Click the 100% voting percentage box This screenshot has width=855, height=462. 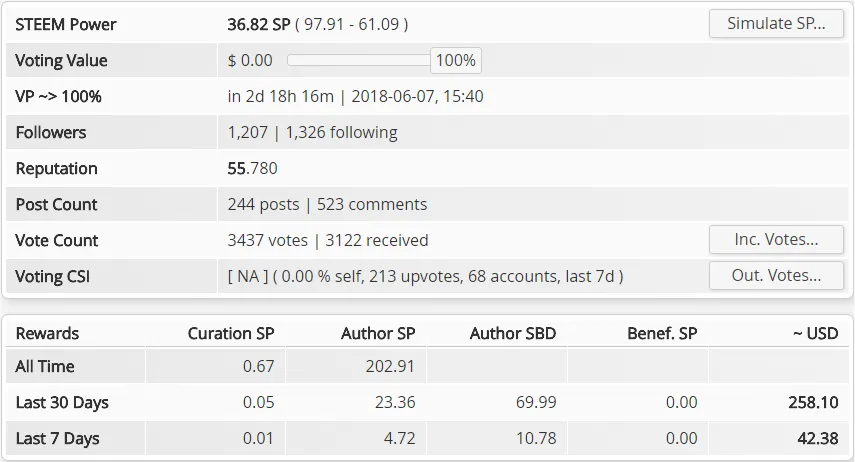coord(456,60)
